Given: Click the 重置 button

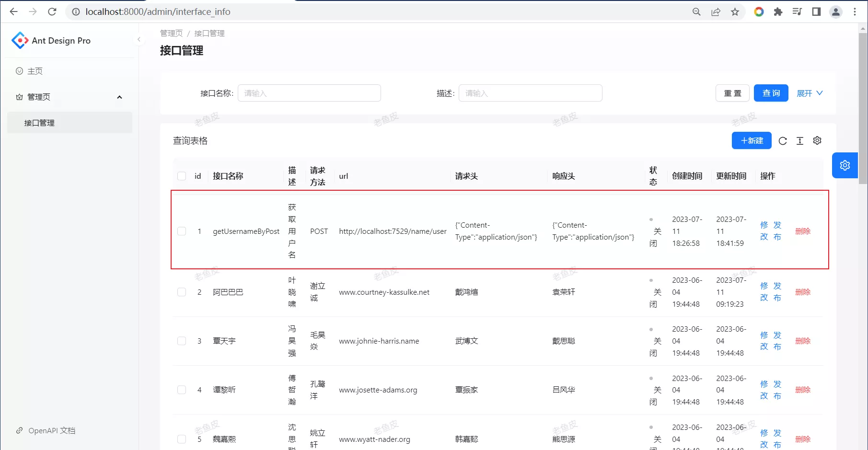Looking at the screenshot, I should tap(732, 93).
